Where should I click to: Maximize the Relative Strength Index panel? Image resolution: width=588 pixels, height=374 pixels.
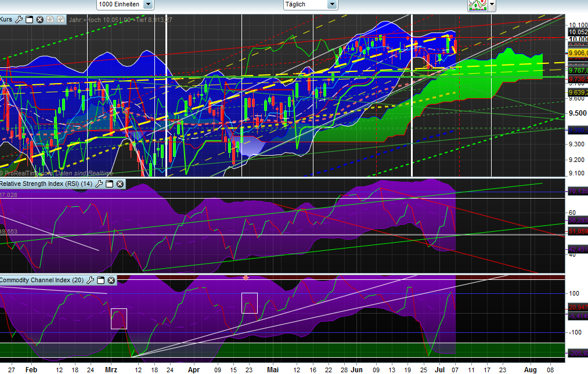coord(110,184)
